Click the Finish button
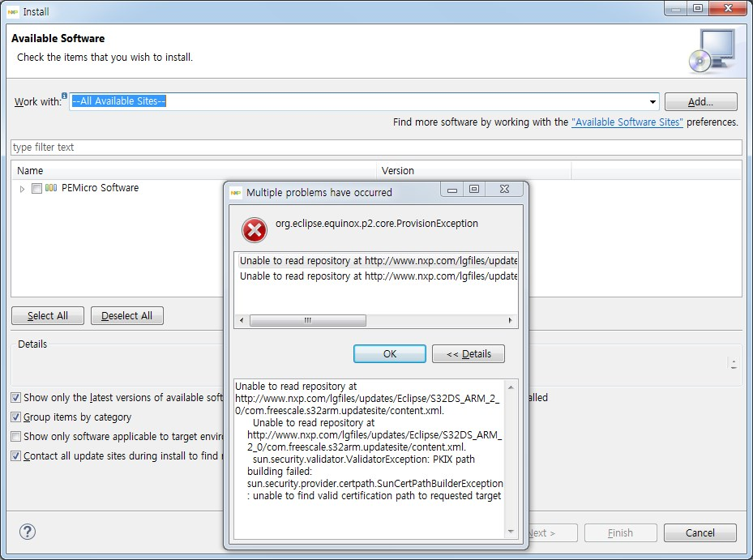 (620, 532)
